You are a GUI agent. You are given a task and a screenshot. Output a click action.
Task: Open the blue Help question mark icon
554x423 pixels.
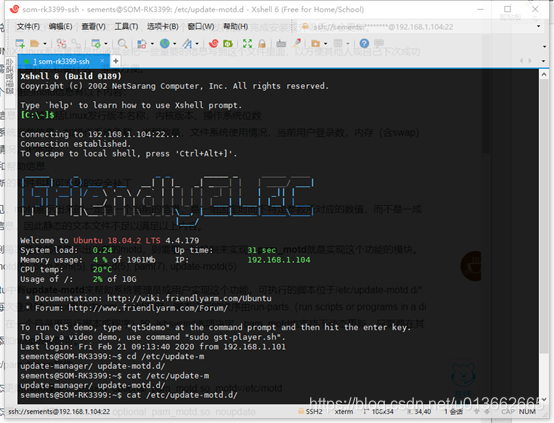(x=364, y=43)
